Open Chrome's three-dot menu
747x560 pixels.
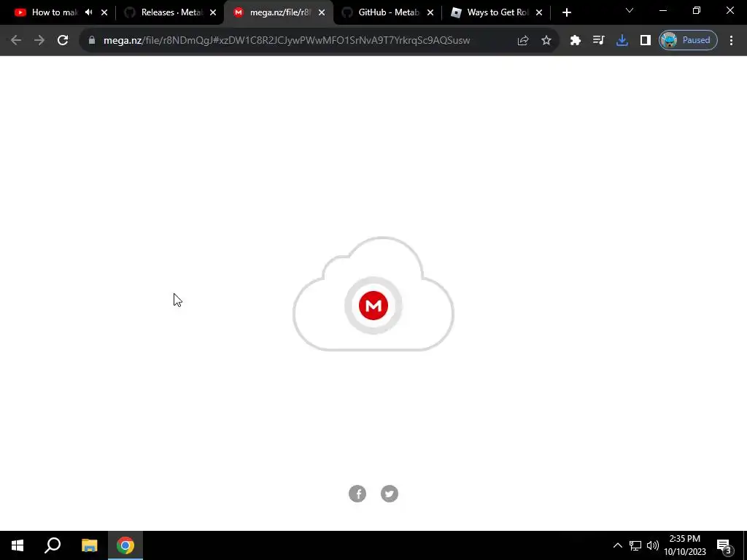coord(731,41)
